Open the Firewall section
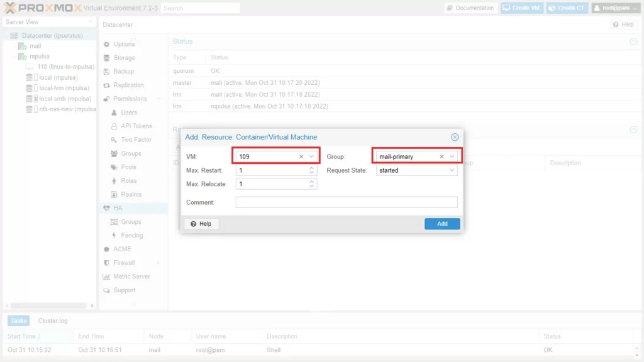644x362 pixels. 124,263
